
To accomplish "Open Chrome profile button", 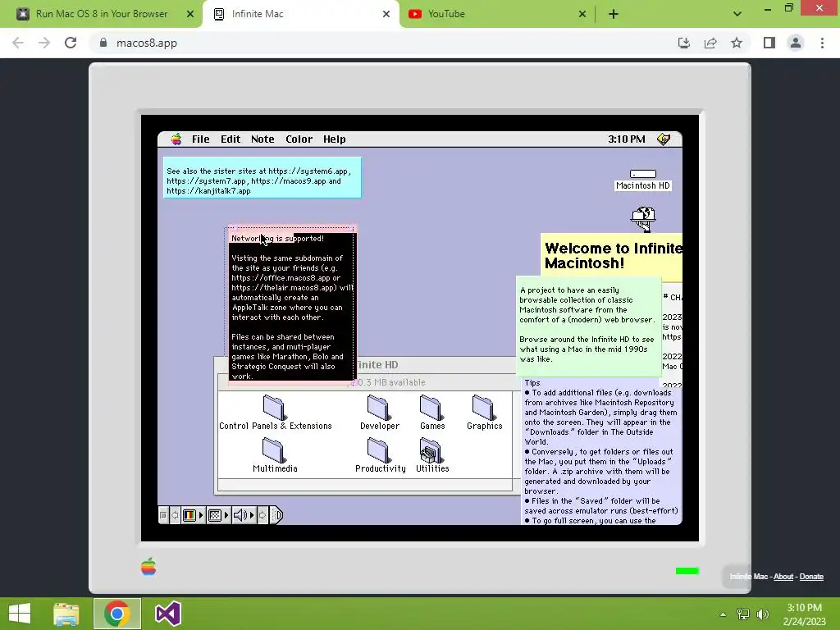I will [796, 43].
